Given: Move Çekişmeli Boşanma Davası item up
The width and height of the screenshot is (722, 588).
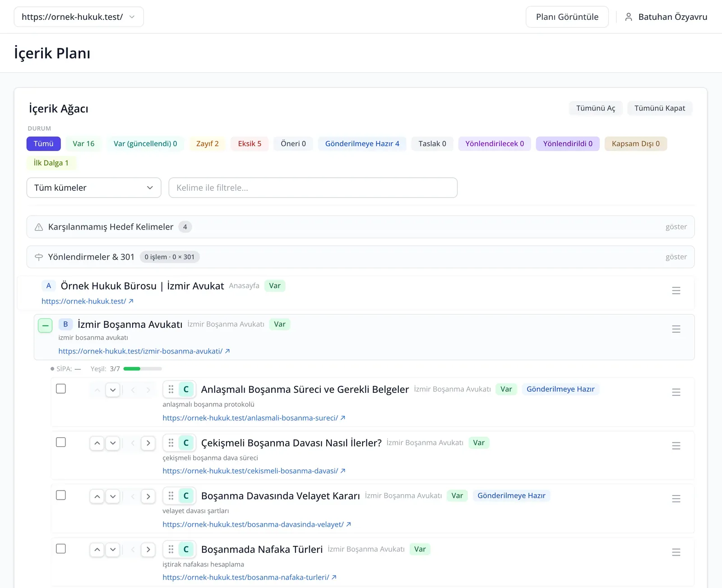Looking at the screenshot, I should click(97, 443).
